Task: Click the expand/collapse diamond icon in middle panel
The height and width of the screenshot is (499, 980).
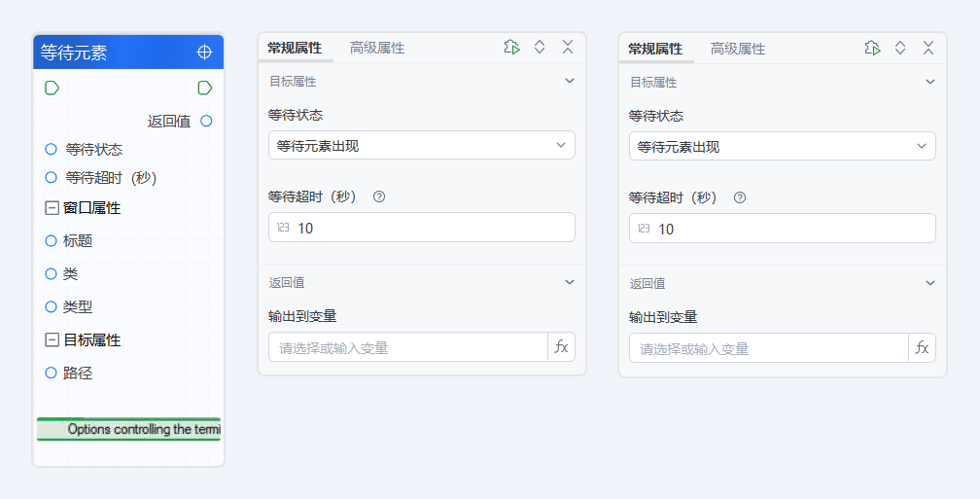Action: (x=540, y=48)
